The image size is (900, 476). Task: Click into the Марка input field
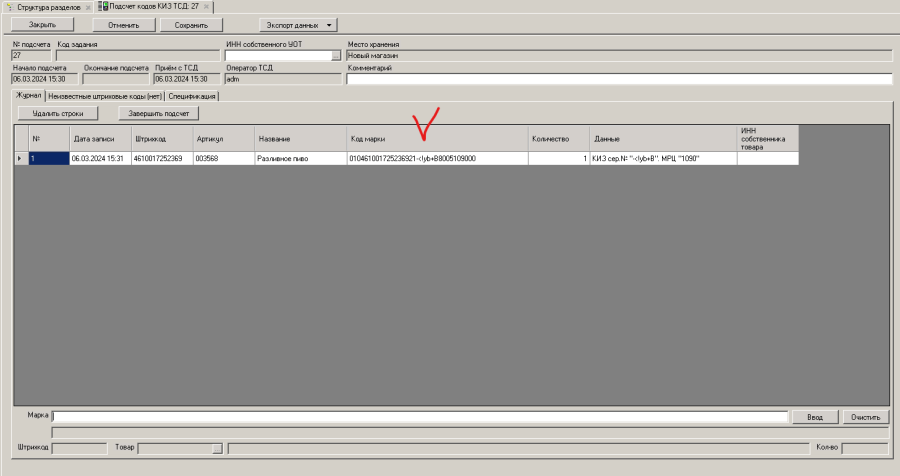click(x=420, y=417)
